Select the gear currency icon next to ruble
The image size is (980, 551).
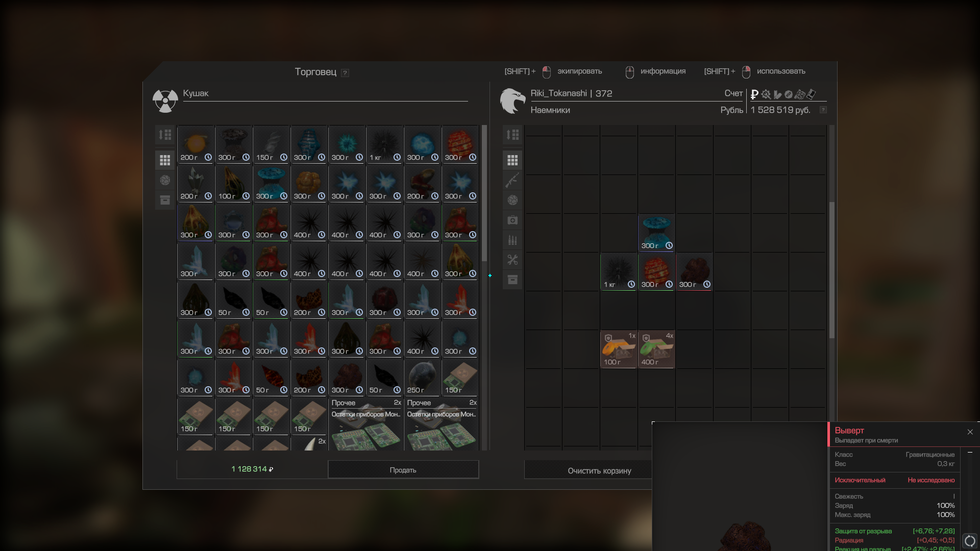(766, 94)
